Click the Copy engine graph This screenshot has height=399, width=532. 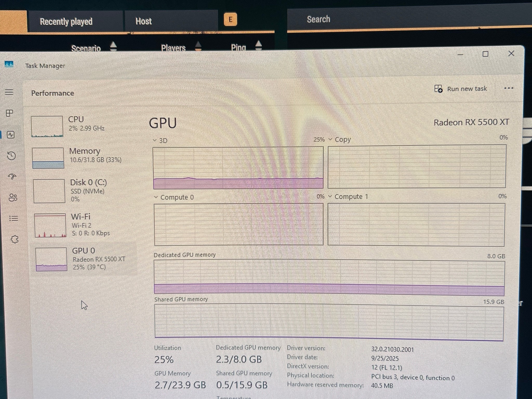417,167
